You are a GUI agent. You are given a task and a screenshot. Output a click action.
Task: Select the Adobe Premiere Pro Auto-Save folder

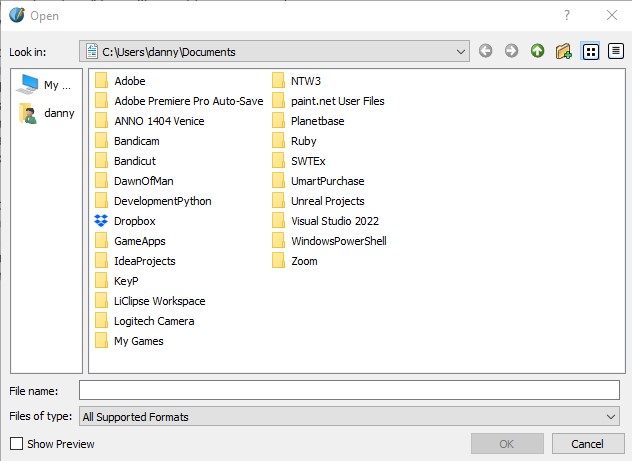(x=188, y=101)
